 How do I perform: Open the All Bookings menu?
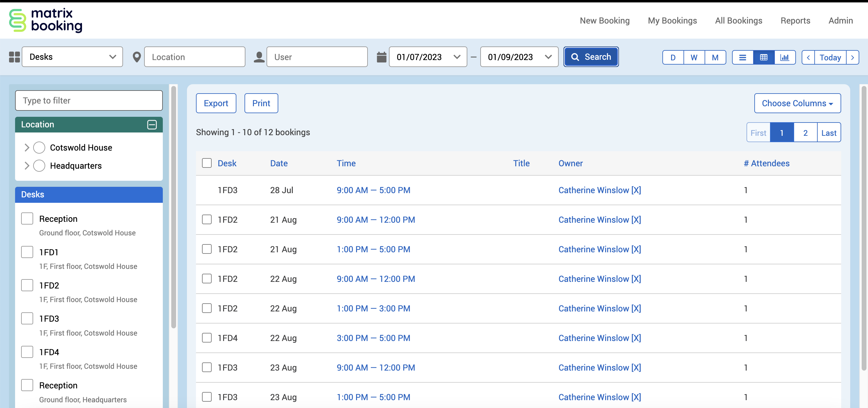(x=738, y=21)
